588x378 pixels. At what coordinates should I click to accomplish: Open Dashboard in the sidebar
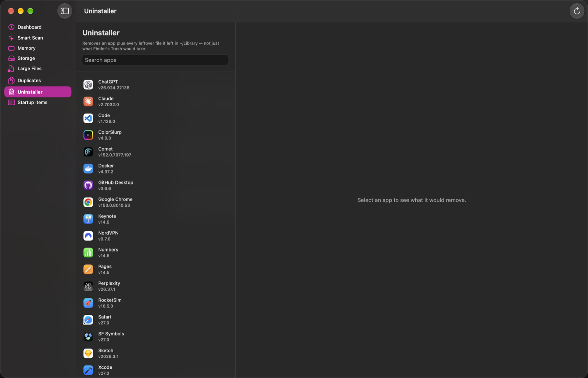coord(38,27)
